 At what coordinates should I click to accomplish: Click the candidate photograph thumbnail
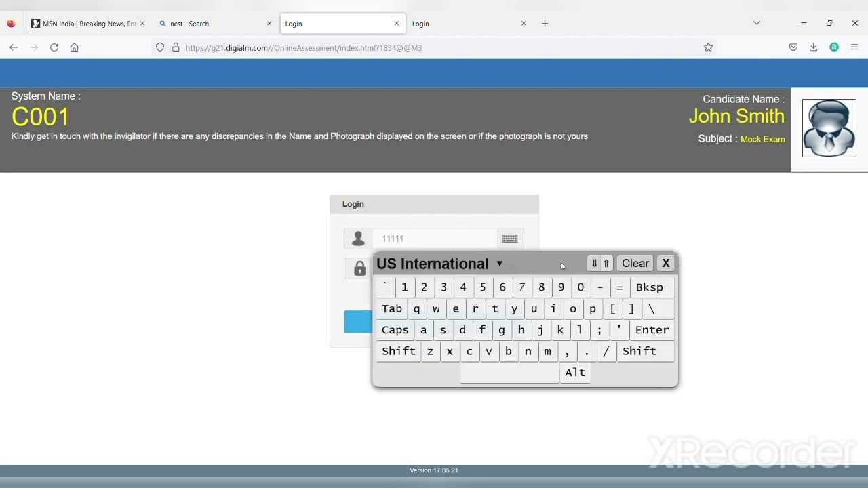point(829,128)
